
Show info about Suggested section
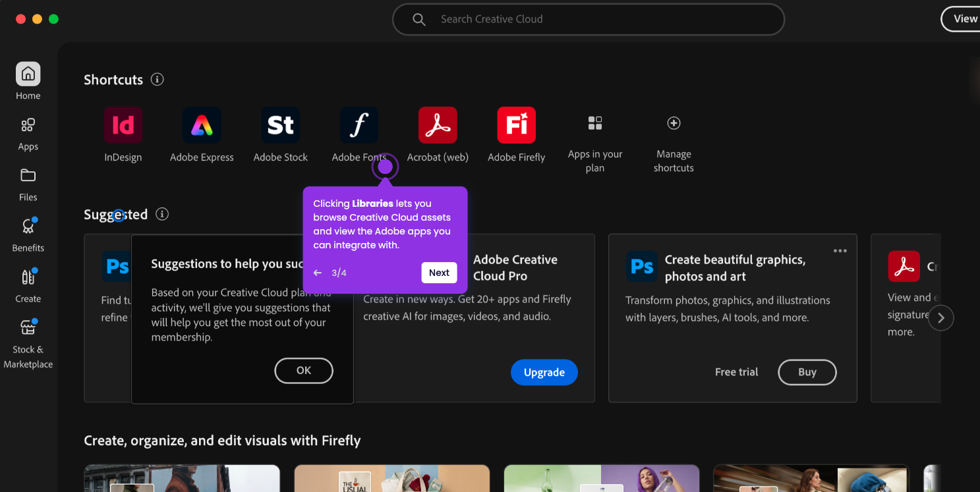click(x=162, y=214)
